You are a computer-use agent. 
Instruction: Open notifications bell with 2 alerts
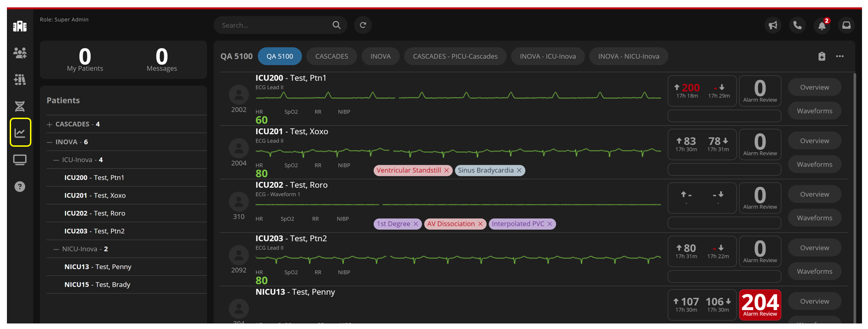click(822, 25)
